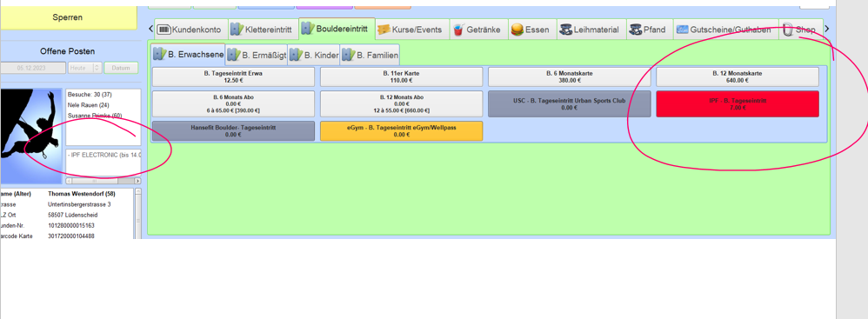Open the Kundenkonto barcode tab
Screen dimensions: 868x319
coord(191,30)
